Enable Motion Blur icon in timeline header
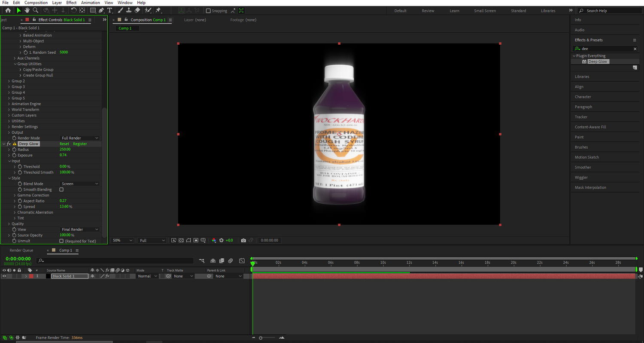644x343 pixels. [231, 260]
